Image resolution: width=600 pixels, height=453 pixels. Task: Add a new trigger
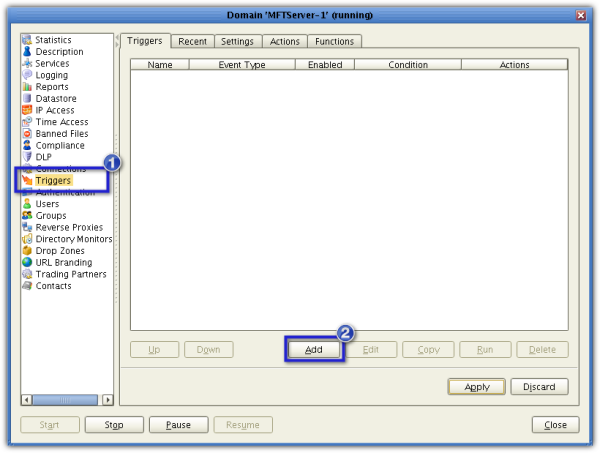(x=314, y=349)
